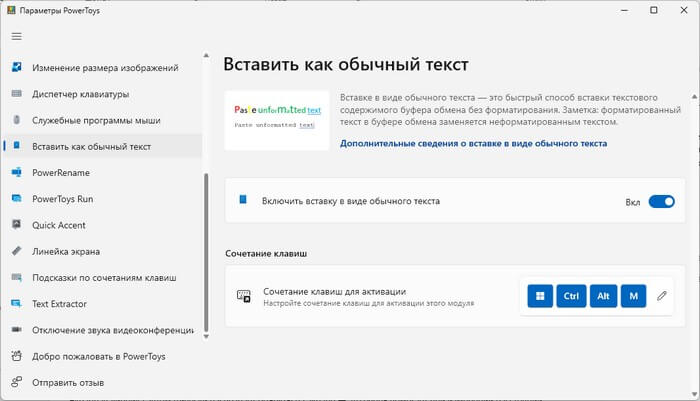700x401 pixels.
Task: Minimize the PowerToys settings window
Action: point(624,10)
